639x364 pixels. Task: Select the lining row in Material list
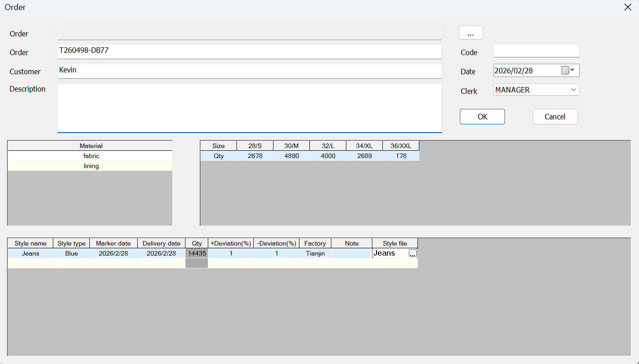(91, 166)
